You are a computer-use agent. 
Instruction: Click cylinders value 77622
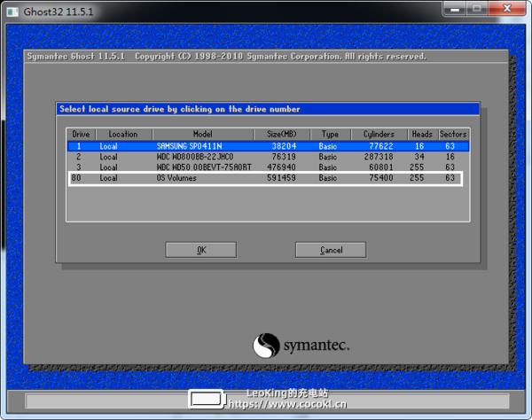click(381, 146)
